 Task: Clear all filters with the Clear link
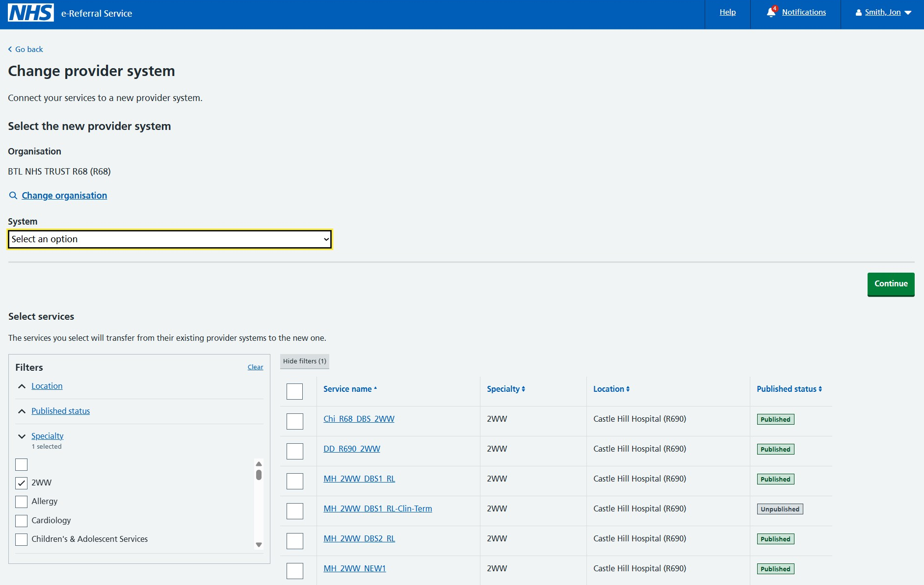255,367
